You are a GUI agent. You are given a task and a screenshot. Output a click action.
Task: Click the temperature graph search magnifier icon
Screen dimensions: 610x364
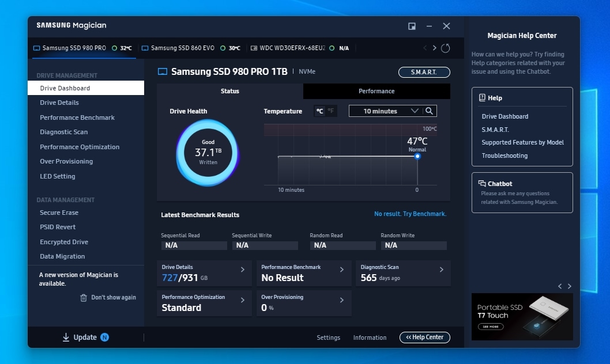pos(430,111)
